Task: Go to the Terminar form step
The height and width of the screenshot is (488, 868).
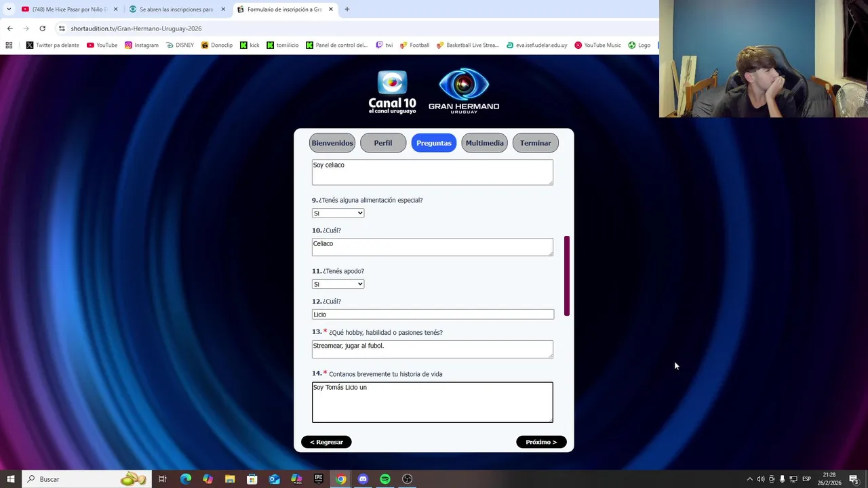Action: click(536, 143)
